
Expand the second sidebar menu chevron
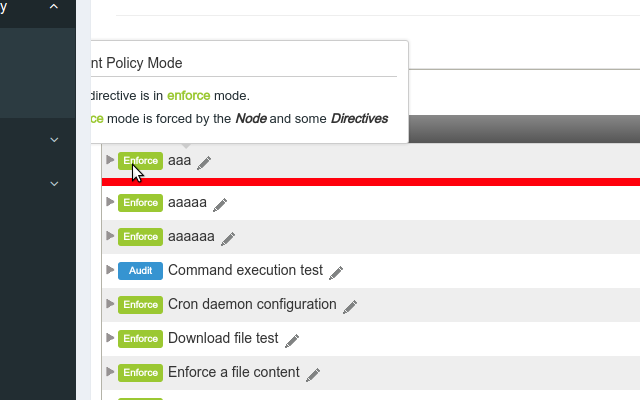tap(54, 140)
